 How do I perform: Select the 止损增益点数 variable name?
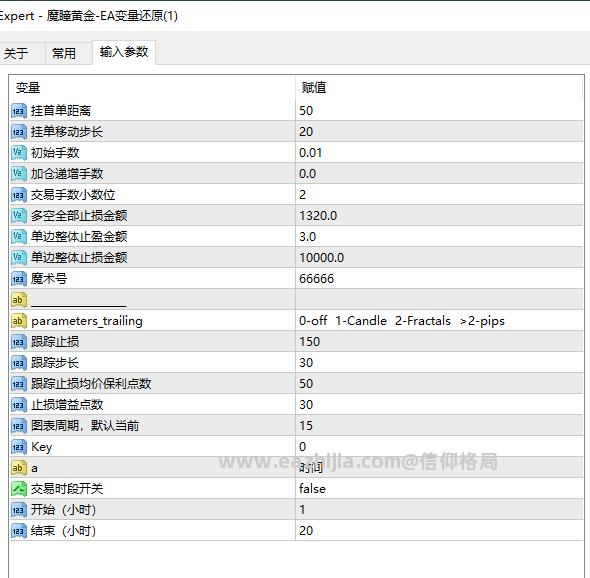tap(67, 405)
